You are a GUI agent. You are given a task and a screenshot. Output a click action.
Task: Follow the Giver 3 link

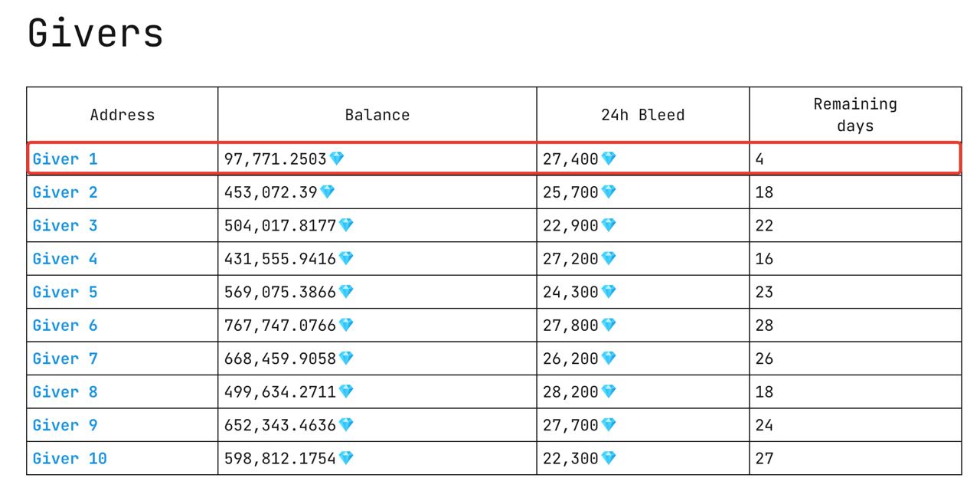point(65,226)
